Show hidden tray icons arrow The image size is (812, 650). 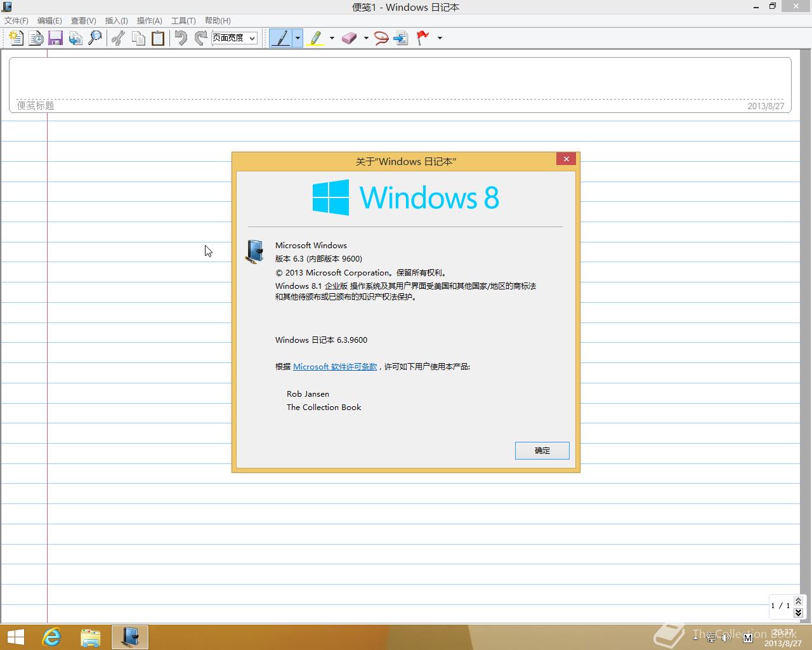[x=695, y=637]
